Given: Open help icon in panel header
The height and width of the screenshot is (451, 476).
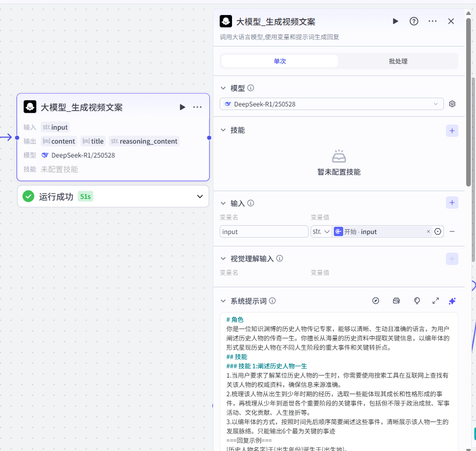Looking at the screenshot, I should click(x=414, y=21).
